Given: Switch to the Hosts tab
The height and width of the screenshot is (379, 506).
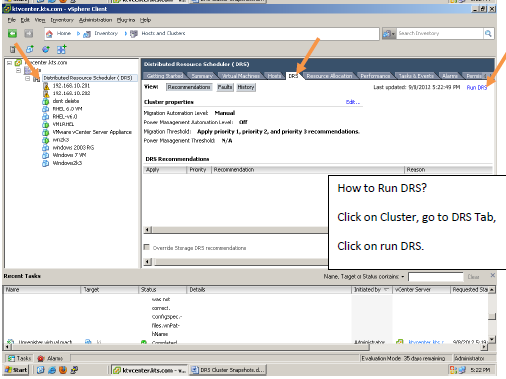Looking at the screenshot, I should point(274,76).
